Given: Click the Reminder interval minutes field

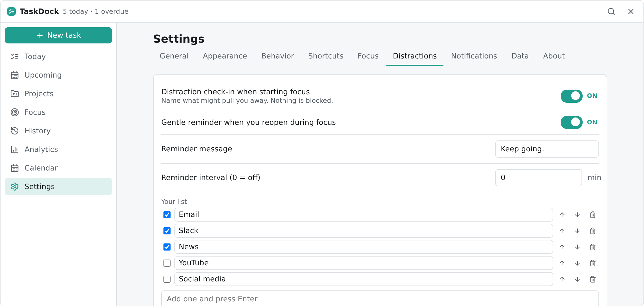Looking at the screenshot, I should point(539,178).
